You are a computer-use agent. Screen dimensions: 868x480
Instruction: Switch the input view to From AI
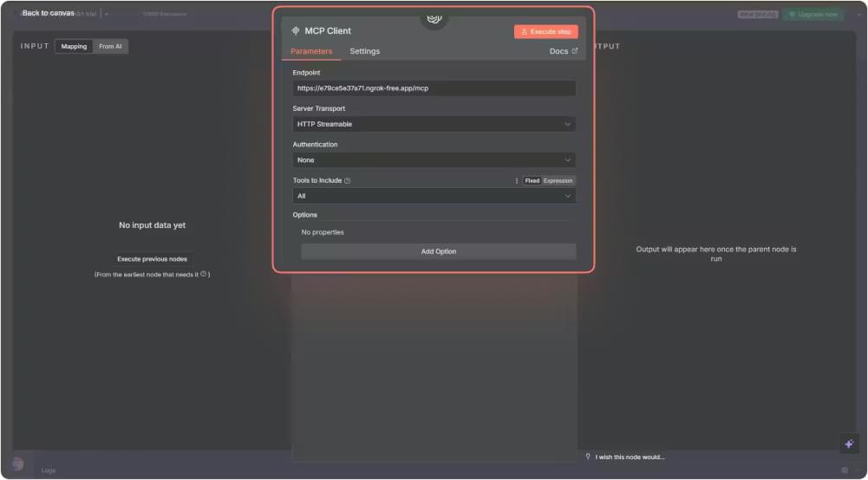[x=110, y=47]
